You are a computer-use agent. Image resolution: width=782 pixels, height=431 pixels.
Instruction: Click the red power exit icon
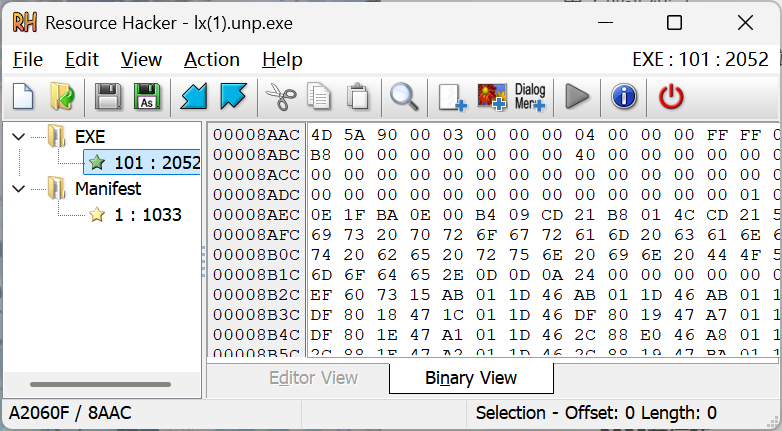(671, 96)
